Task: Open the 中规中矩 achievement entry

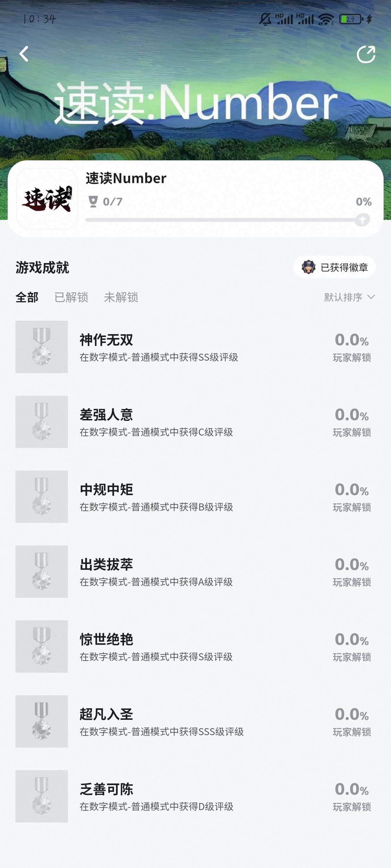Action: 195,497
